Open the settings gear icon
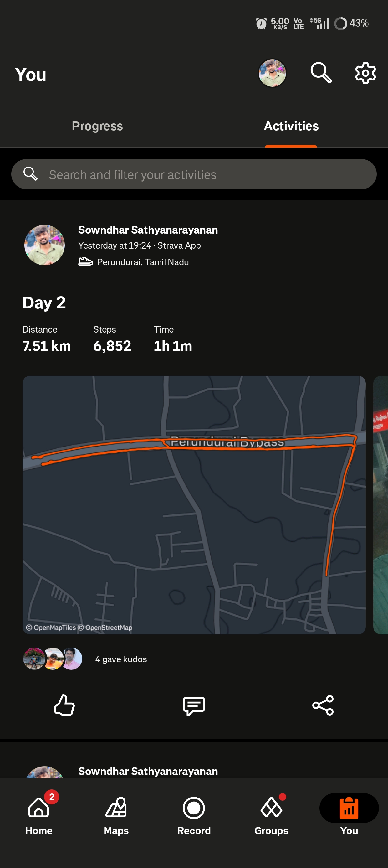388x868 pixels. coord(365,73)
